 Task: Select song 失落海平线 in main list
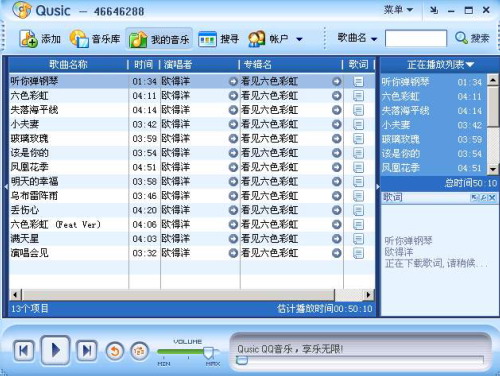point(192,110)
